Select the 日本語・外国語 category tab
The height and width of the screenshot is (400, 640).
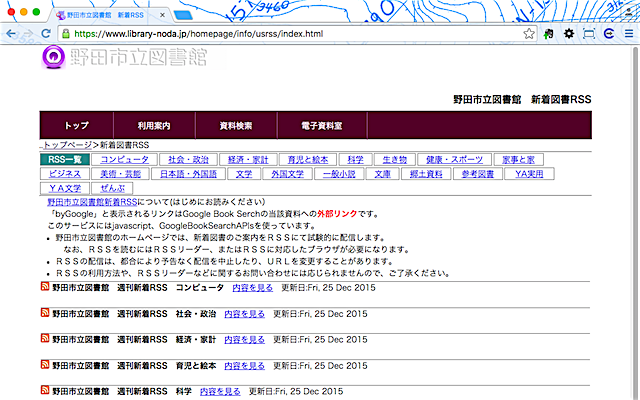tap(188, 174)
